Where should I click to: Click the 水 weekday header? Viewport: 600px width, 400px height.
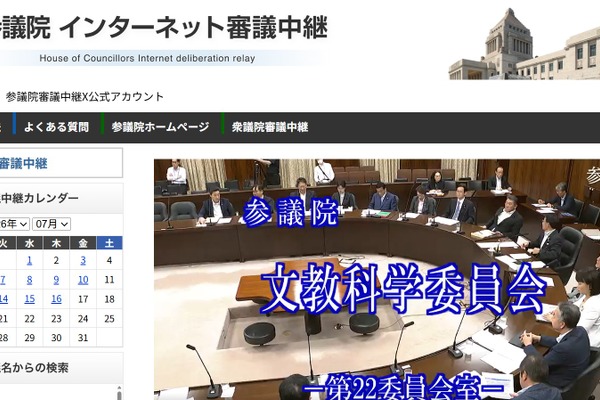coord(29,243)
